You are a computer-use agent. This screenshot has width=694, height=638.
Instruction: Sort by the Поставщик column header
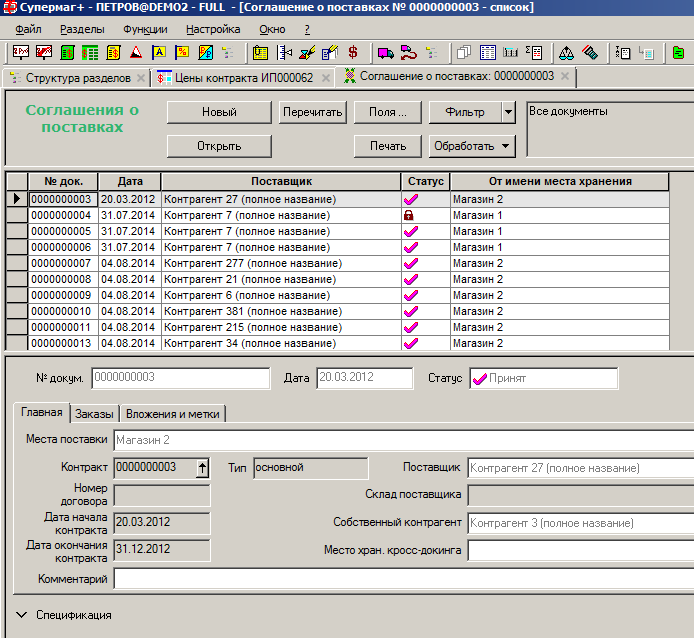[x=281, y=182]
